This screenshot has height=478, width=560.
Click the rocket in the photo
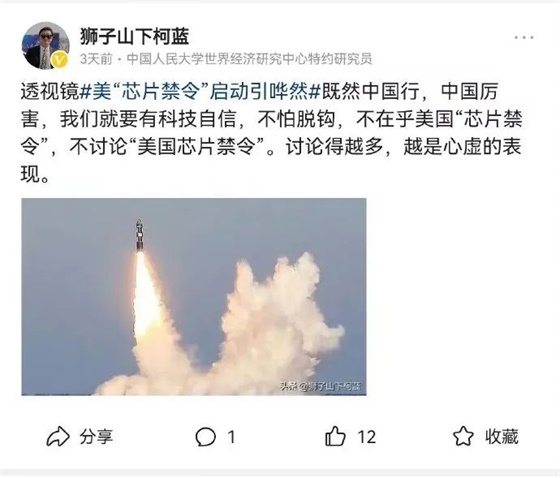pos(140,234)
